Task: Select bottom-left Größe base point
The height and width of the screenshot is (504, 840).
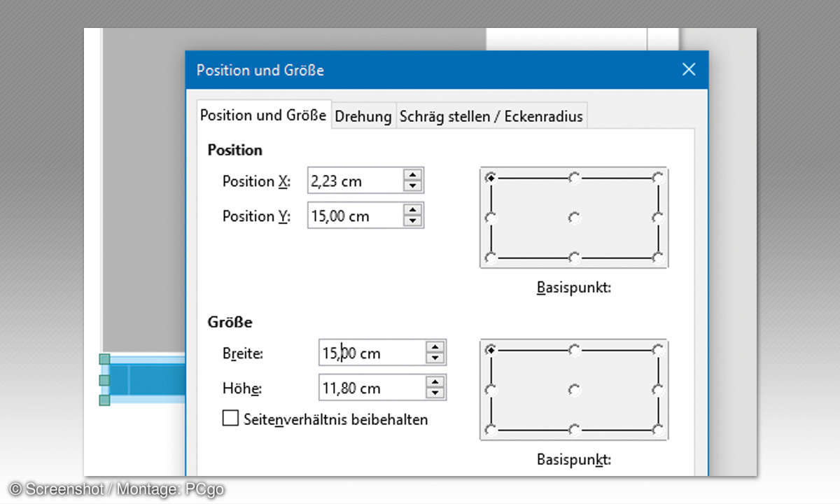Action: [x=491, y=429]
